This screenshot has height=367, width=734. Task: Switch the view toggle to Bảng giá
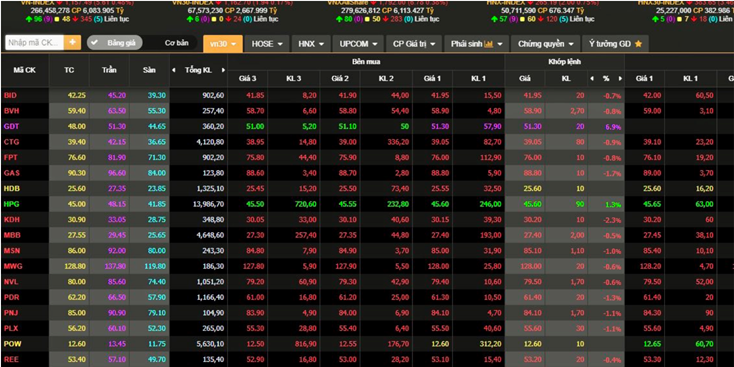tap(115, 43)
